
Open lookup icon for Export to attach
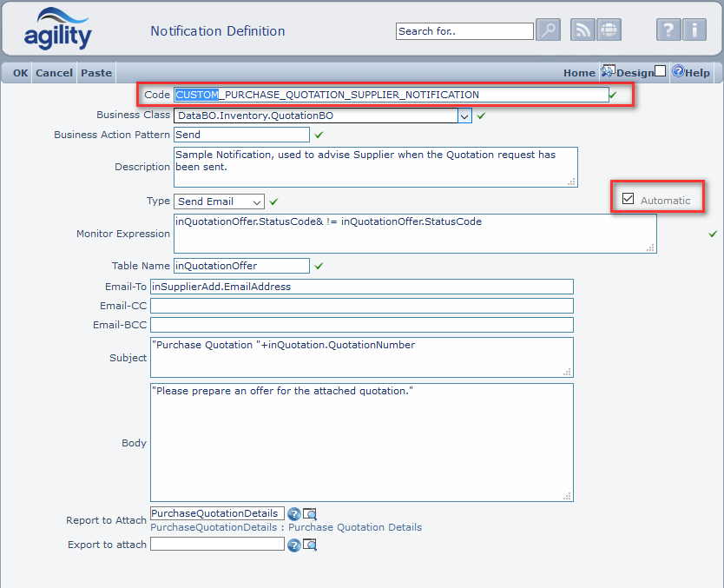(x=309, y=545)
